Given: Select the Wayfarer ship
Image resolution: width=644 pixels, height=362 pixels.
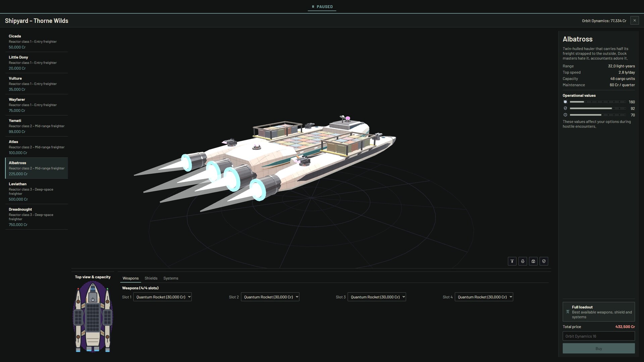Looking at the screenshot, I should coord(37,105).
